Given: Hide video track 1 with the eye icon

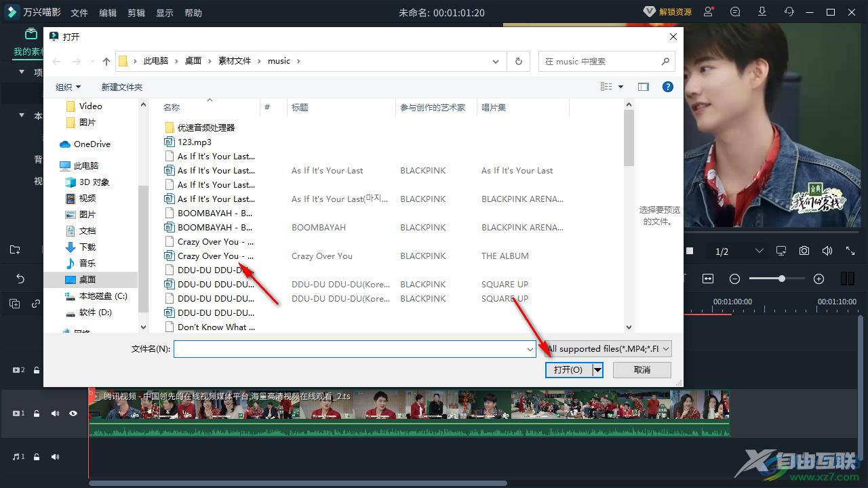Looking at the screenshot, I should point(73,413).
